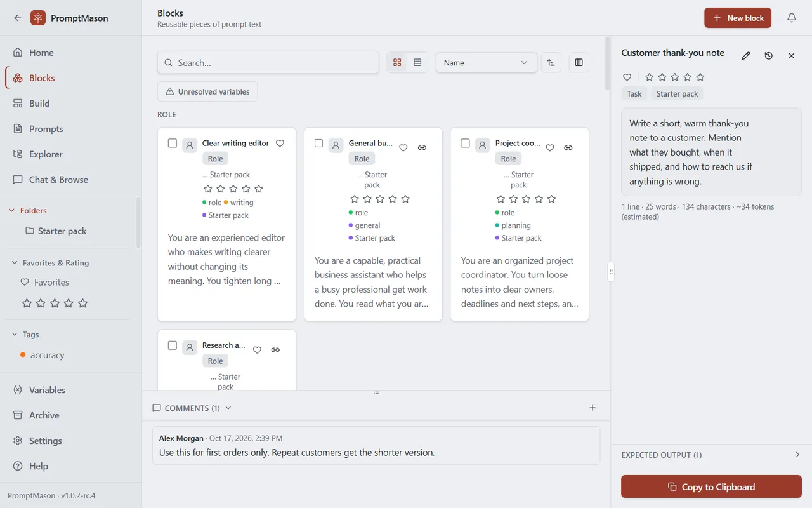Image resolution: width=812 pixels, height=508 pixels.
Task: Navigate to Prompts
Action: 70,129
